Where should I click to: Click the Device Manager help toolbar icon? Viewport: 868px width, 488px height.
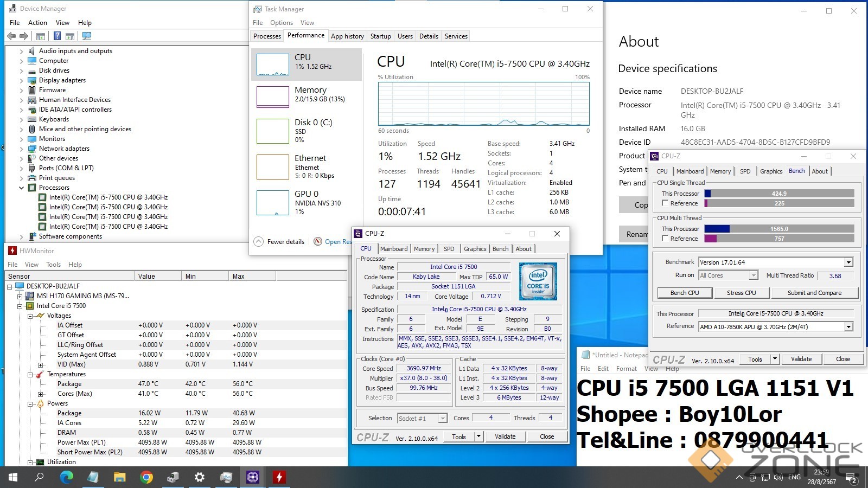coord(57,36)
